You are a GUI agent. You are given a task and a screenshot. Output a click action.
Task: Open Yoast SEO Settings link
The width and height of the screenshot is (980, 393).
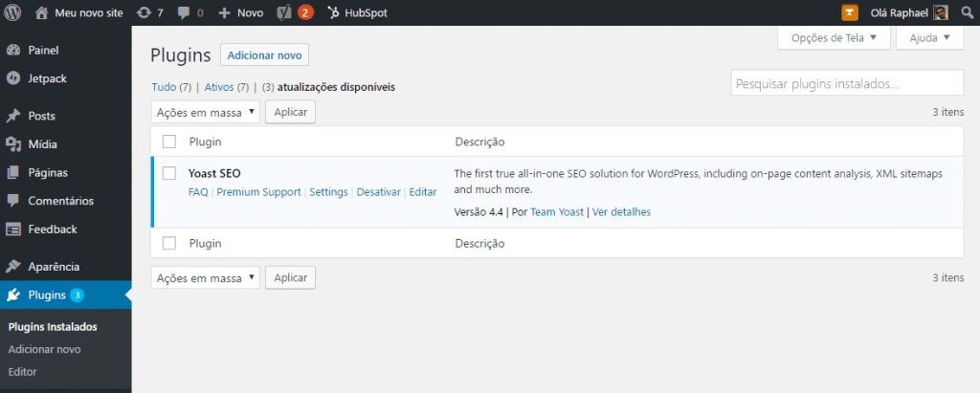(x=329, y=192)
